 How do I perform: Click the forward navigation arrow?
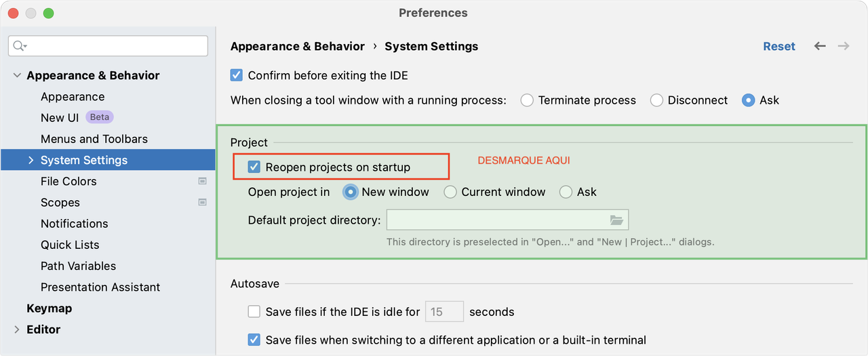coord(844,46)
